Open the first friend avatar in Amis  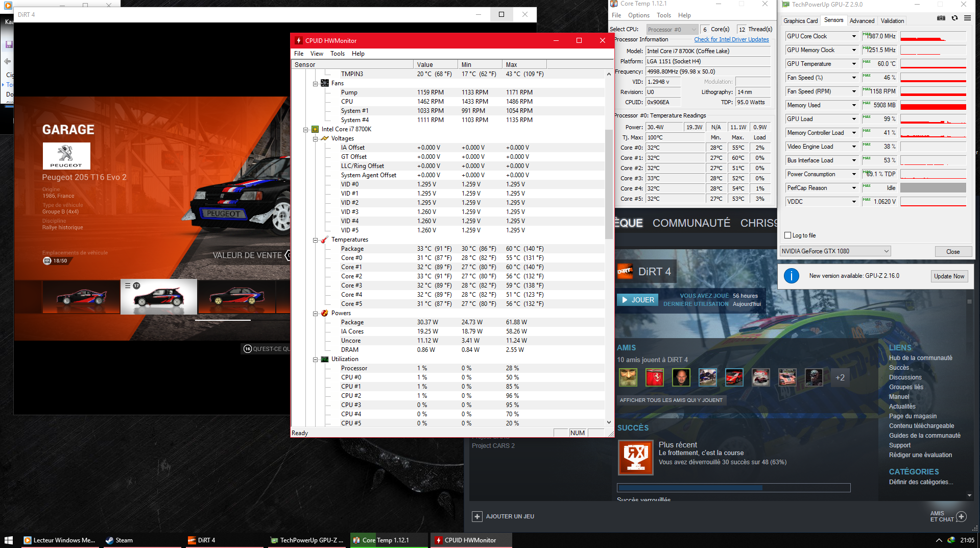[628, 377]
